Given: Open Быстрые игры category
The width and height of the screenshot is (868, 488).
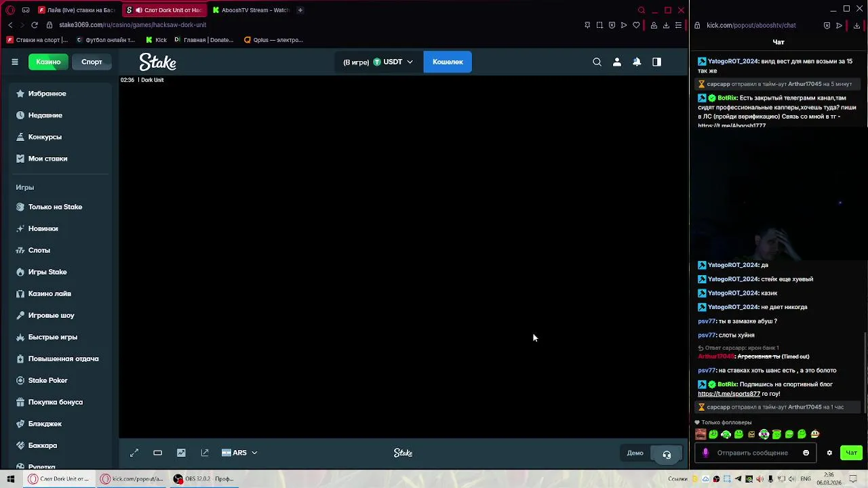Looking at the screenshot, I should tap(59, 337).
